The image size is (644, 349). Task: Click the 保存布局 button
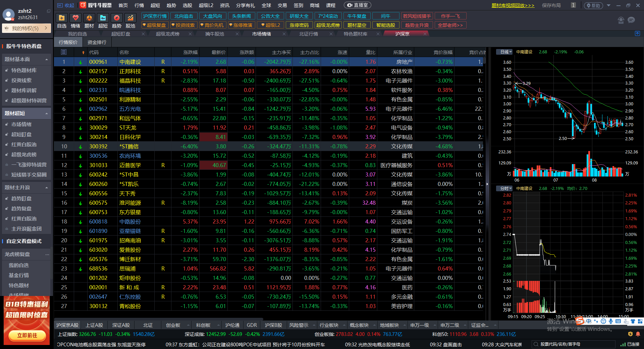coord(551,5)
